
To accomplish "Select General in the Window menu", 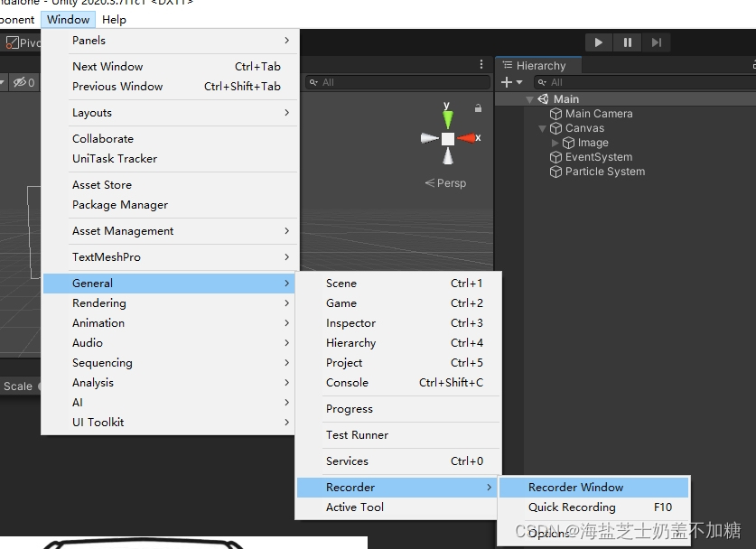I will click(92, 283).
